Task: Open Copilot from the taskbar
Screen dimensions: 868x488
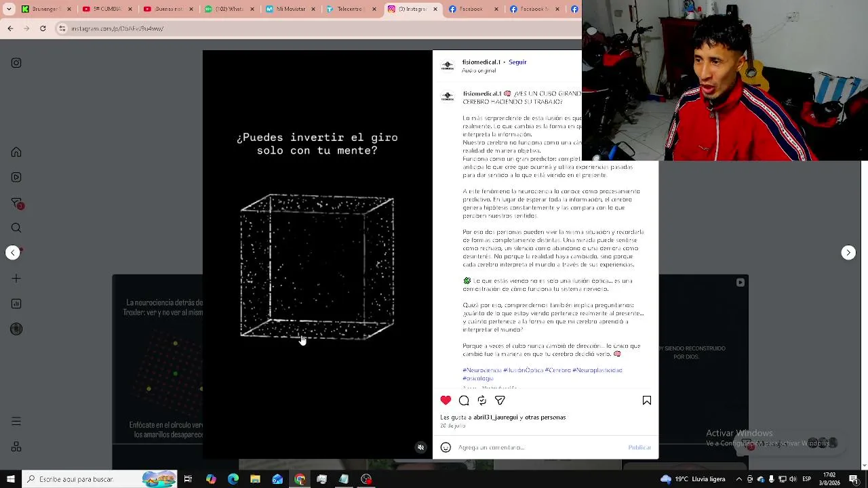Action: (211, 479)
